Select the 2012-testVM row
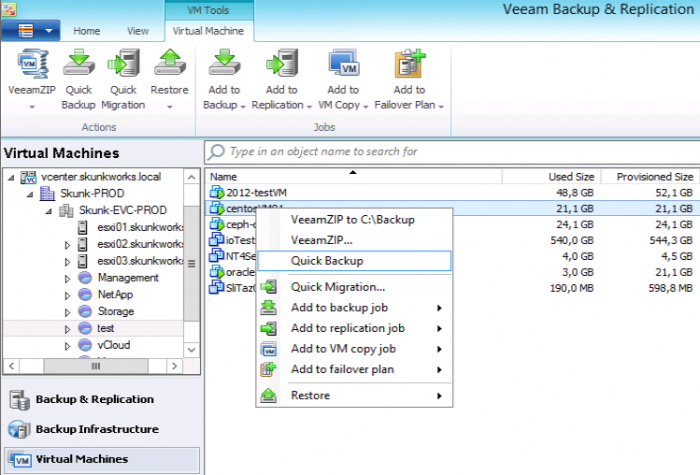700x475 pixels. click(453, 192)
